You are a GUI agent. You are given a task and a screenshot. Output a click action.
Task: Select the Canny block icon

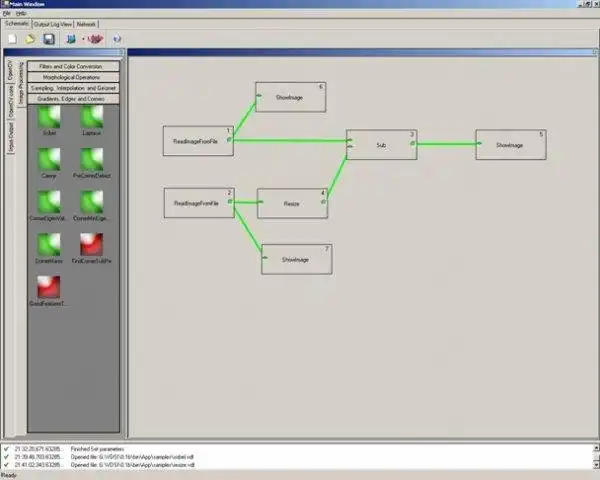[49, 160]
